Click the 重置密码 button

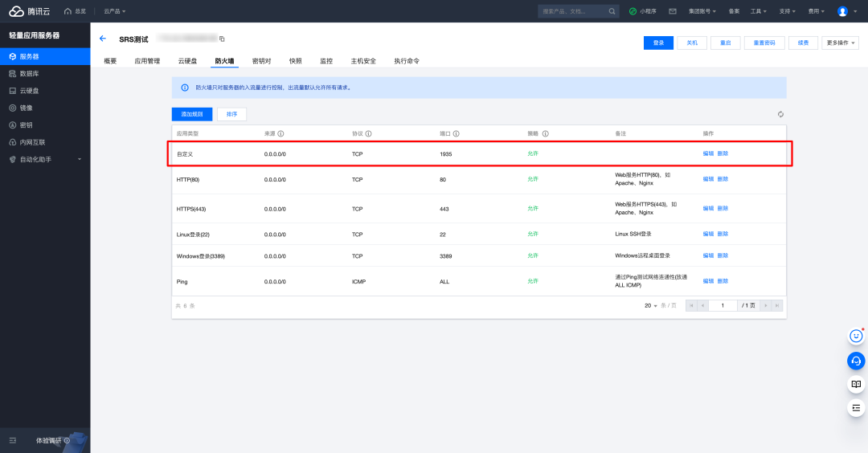(764, 43)
